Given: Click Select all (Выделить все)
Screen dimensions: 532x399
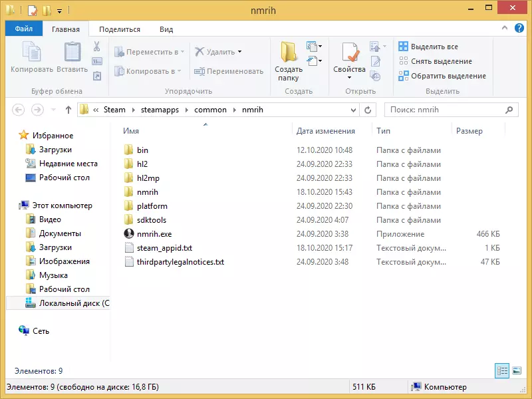Looking at the screenshot, I should (x=428, y=47).
